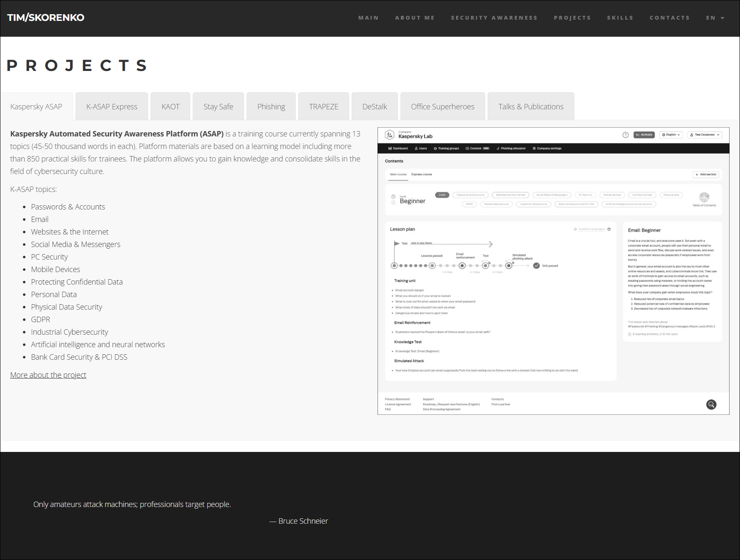Open the English language dropdown in the screenshot
The image size is (740, 560).
(671, 135)
